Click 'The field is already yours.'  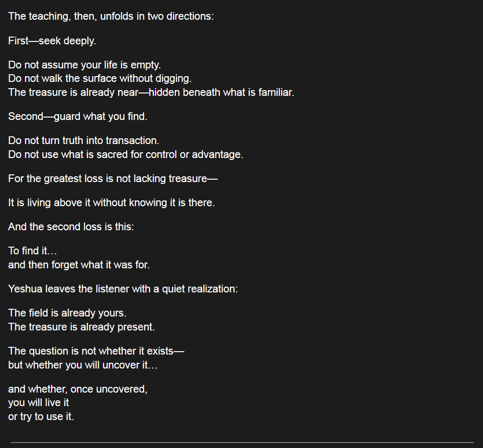(67, 313)
